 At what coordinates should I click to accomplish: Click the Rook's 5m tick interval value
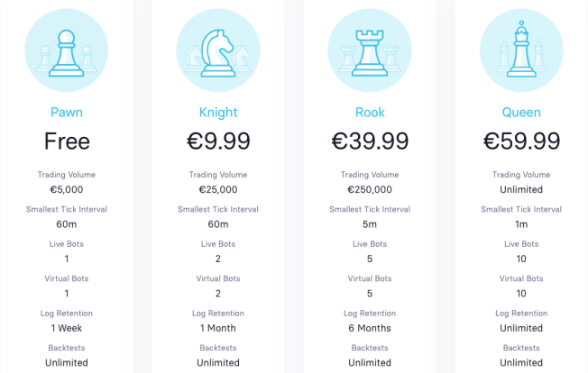370,224
